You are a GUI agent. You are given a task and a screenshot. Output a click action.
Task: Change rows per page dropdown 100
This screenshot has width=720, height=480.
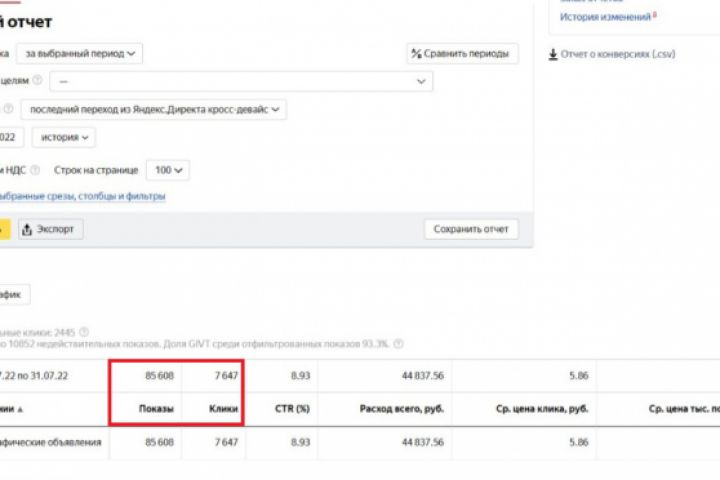[x=168, y=170]
